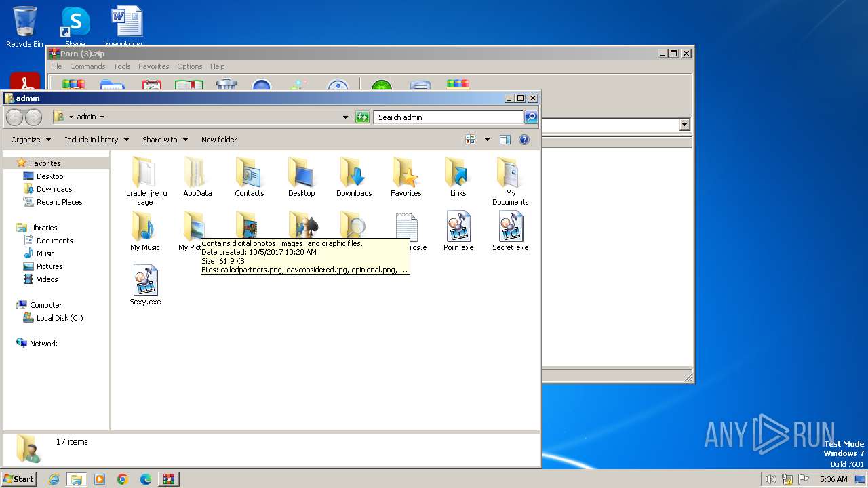
Task: Select the Secret.exe file
Action: pyautogui.click(x=510, y=230)
